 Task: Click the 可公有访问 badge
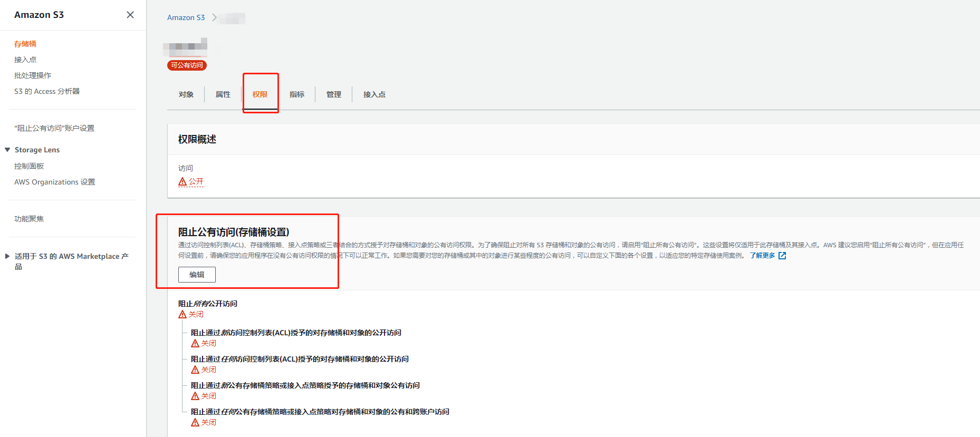coord(187,65)
